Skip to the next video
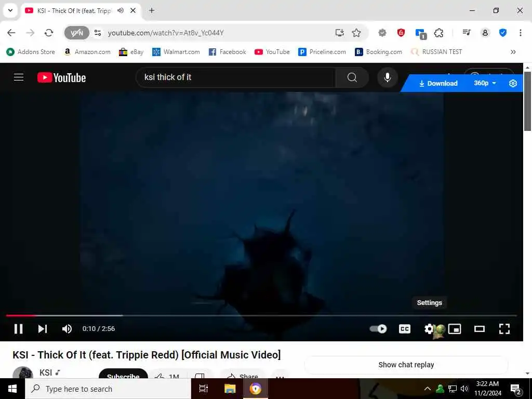The height and width of the screenshot is (399, 532). coord(43,329)
